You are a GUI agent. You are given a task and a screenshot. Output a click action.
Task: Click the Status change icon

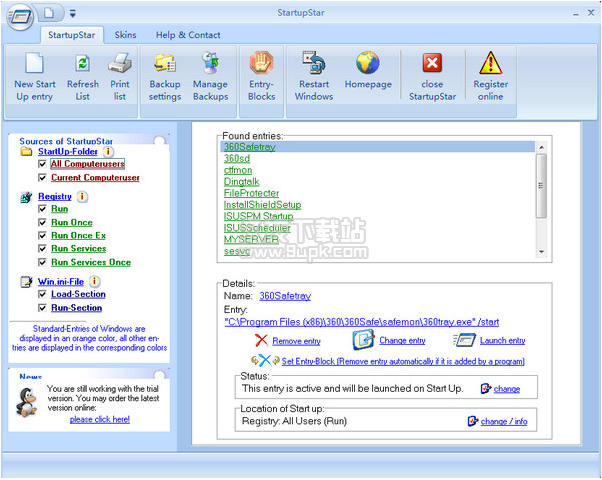point(486,388)
